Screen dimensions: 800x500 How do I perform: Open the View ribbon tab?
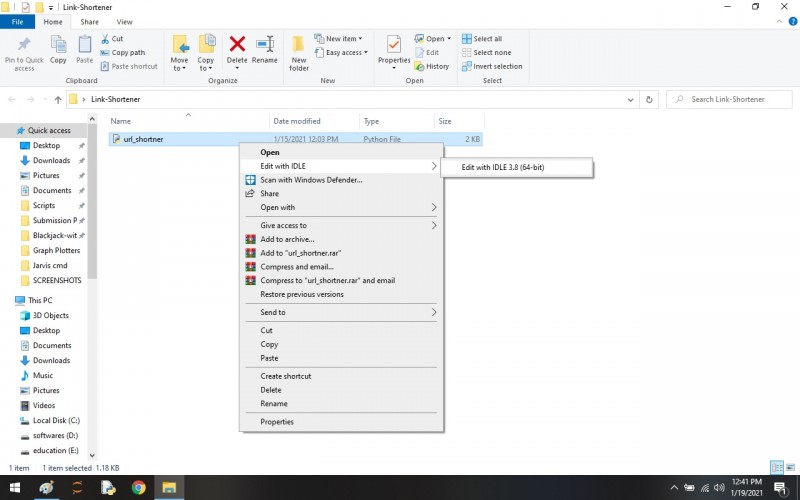tap(124, 22)
